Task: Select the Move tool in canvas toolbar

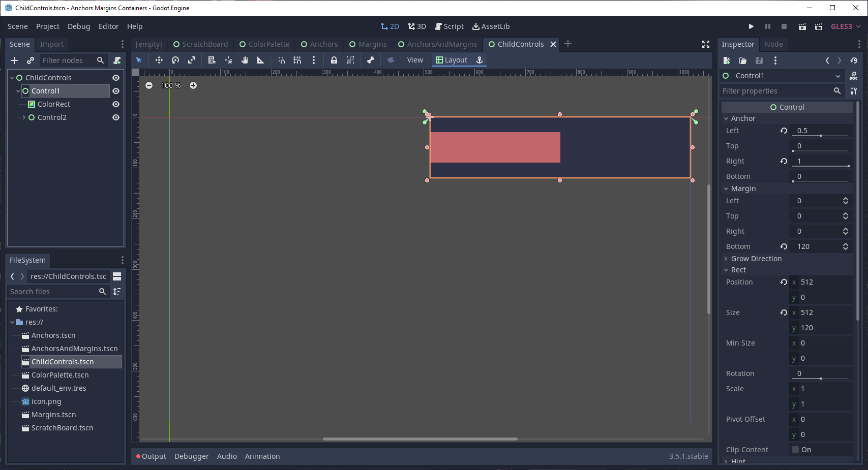Action: click(x=159, y=60)
